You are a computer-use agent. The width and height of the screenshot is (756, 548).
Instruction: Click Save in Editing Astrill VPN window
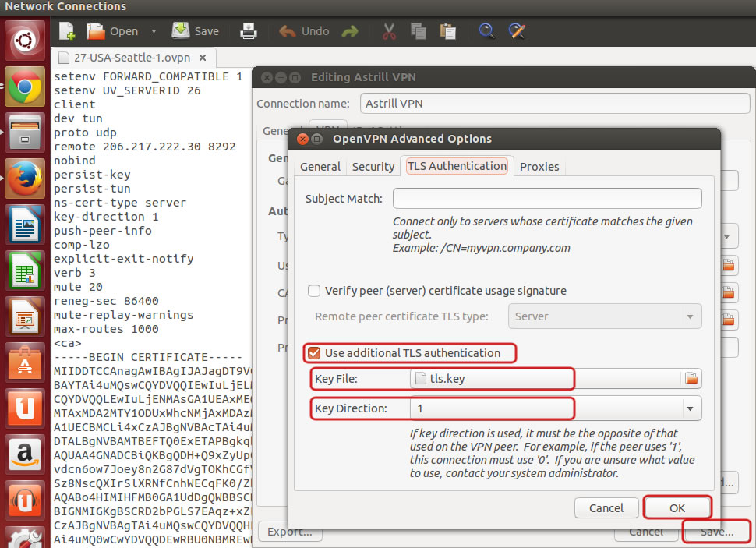click(717, 532)
